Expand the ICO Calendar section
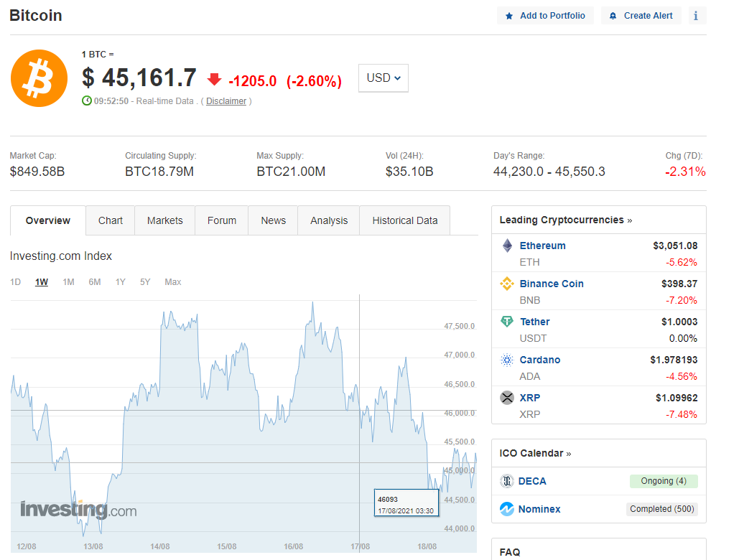 [x=535, y=453]
